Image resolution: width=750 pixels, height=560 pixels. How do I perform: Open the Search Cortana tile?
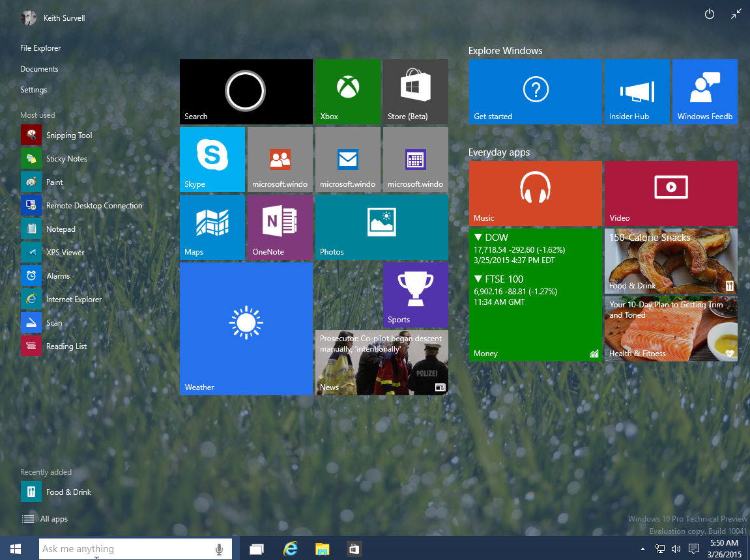click(246, 92)
